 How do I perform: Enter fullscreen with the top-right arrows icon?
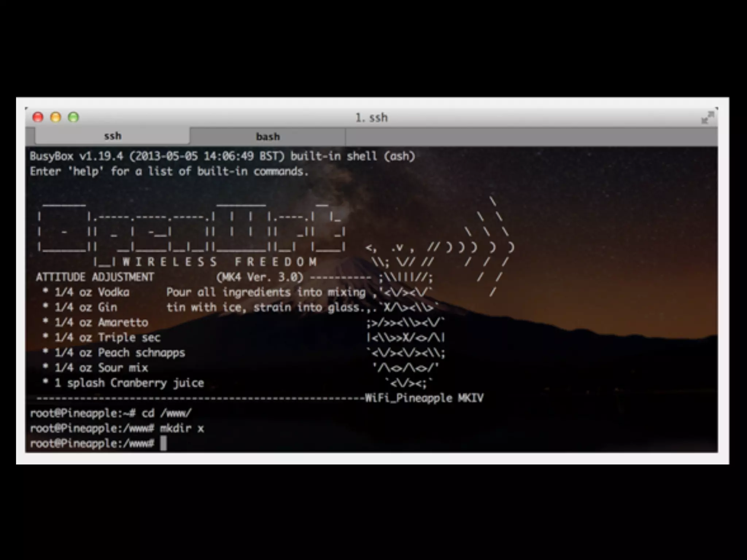tap(707, 117)
